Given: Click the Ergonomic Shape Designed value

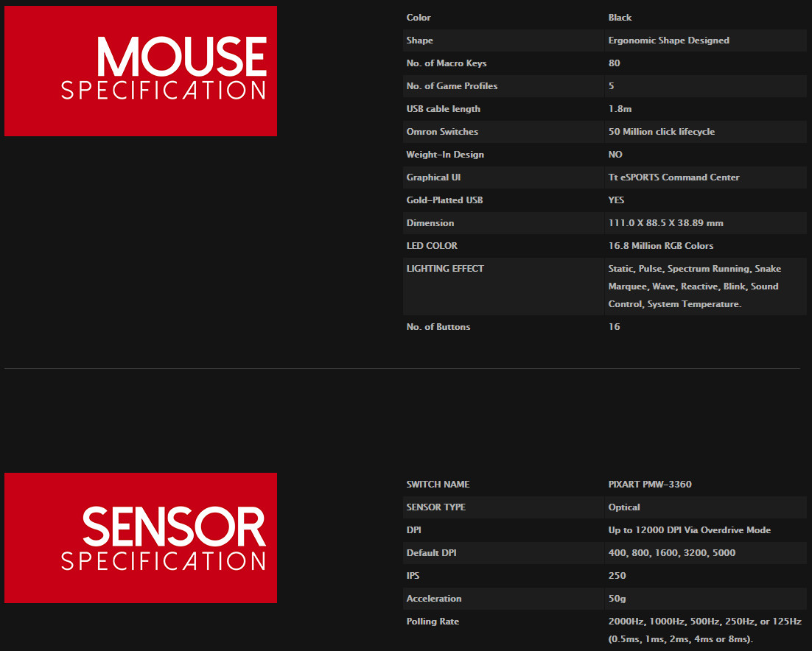Looking at the screenshot, I should pos(668,41).
